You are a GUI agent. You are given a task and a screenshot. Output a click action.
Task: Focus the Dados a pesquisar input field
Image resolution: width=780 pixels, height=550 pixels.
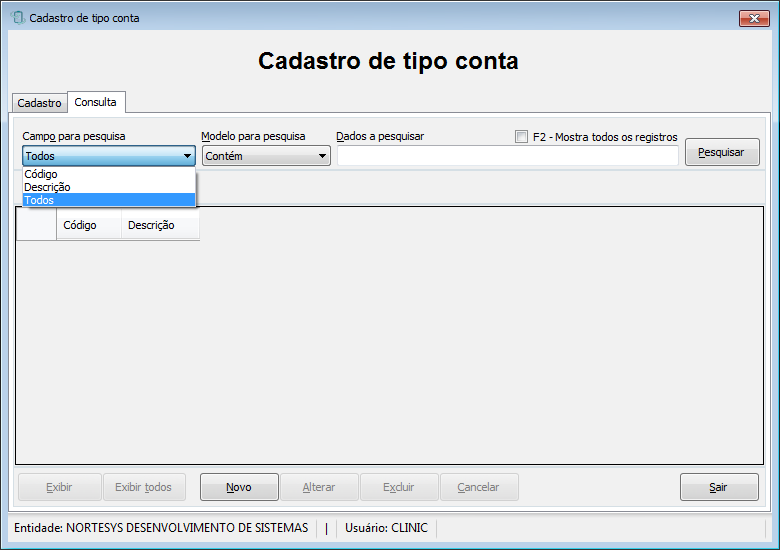click(x=508, y=156)
